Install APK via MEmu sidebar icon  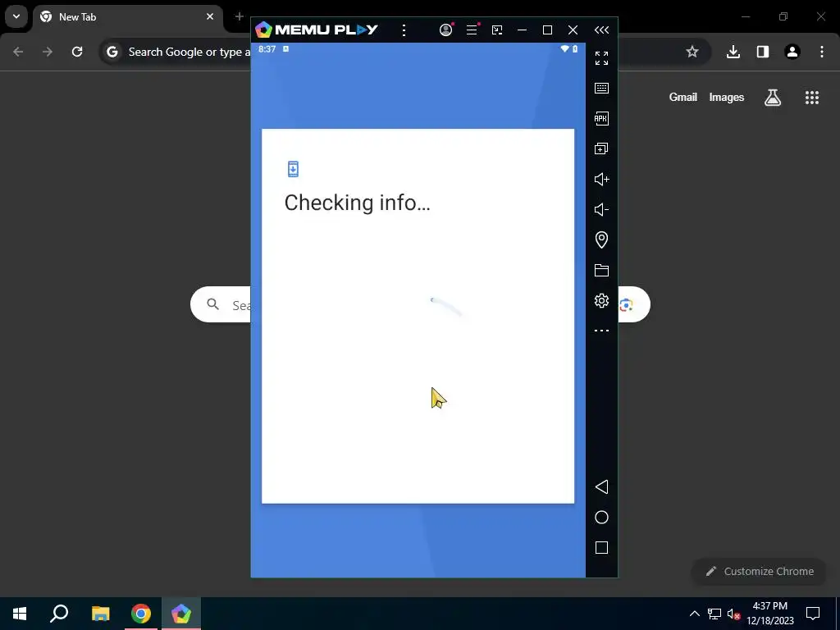[x=601, y=118]
